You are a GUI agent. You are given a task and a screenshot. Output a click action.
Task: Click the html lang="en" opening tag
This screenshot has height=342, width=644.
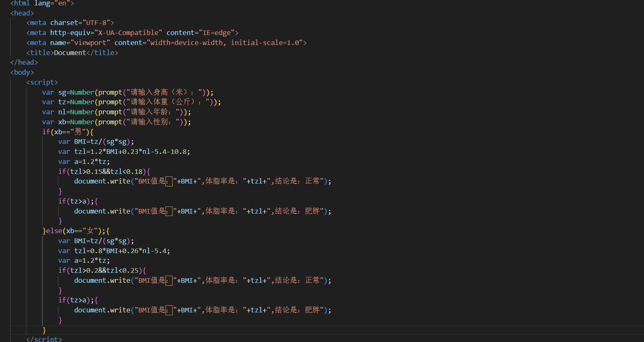click(42, 3)
